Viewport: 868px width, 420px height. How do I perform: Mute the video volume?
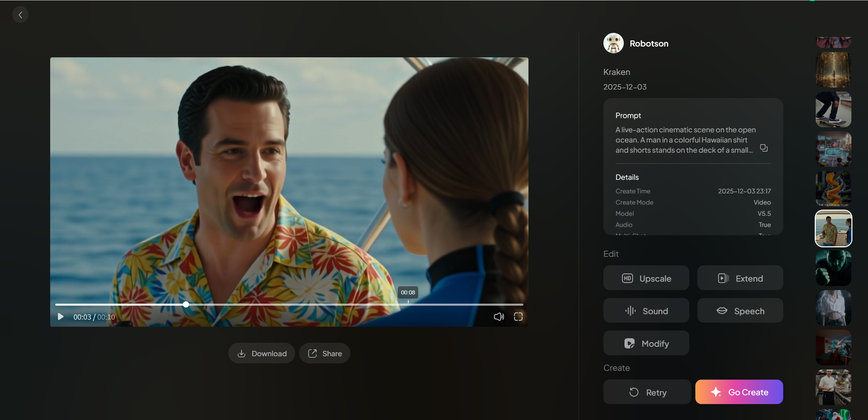(x=498, y=317)
